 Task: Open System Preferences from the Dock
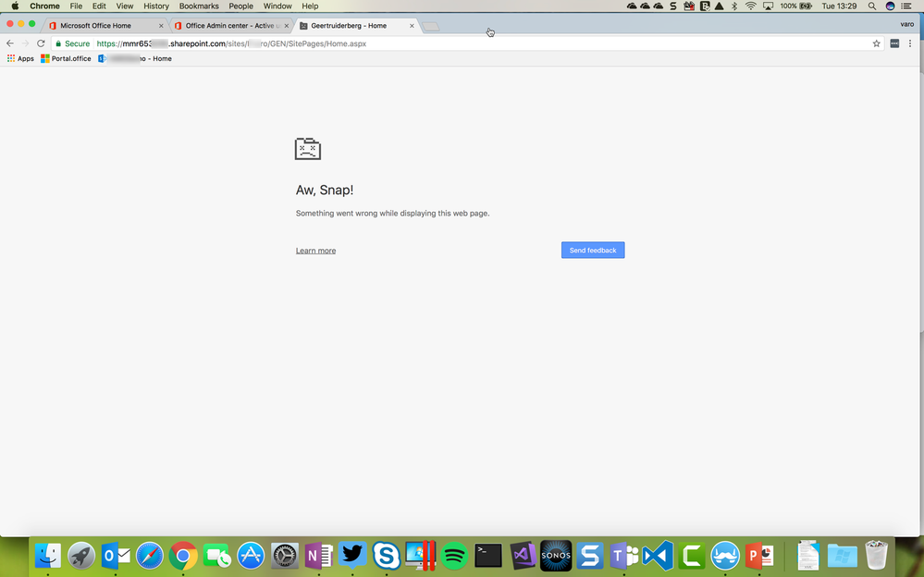(285, 556)
